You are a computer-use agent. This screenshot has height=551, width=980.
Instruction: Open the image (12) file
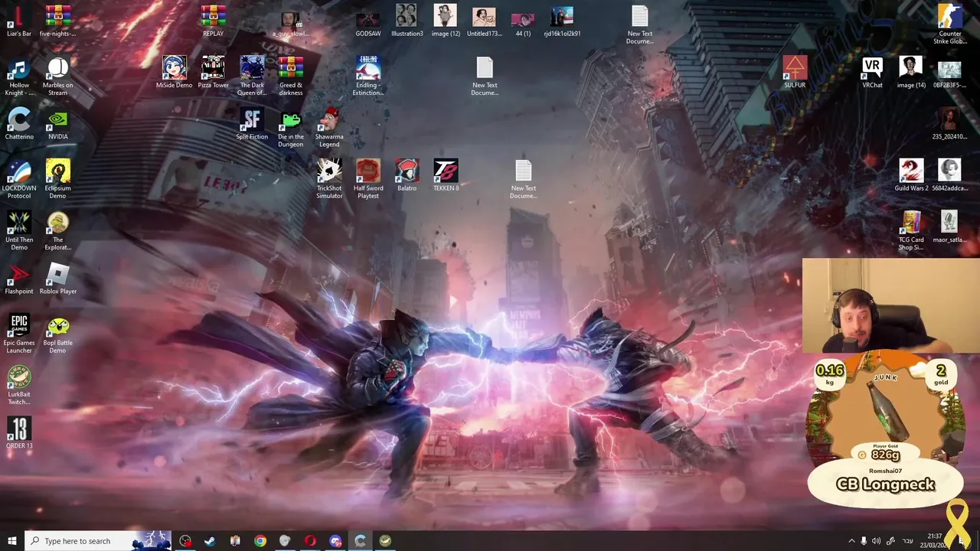[x=446, y=21]
